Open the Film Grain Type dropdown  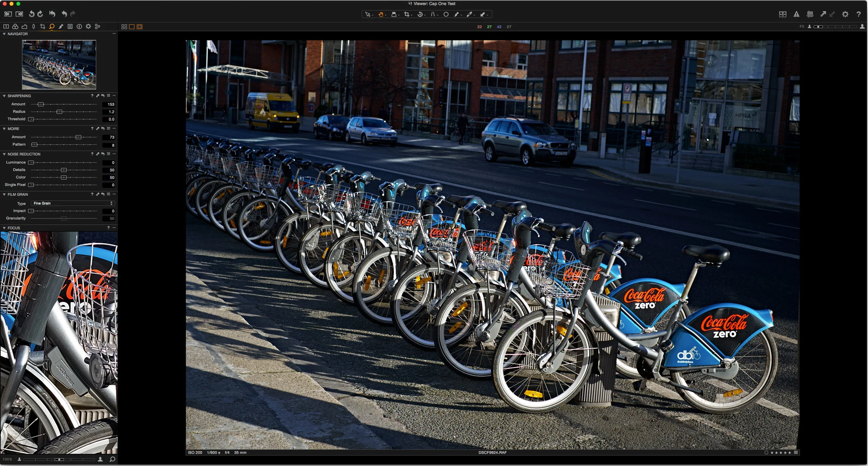pyautogui.click(x=73, y=203)
